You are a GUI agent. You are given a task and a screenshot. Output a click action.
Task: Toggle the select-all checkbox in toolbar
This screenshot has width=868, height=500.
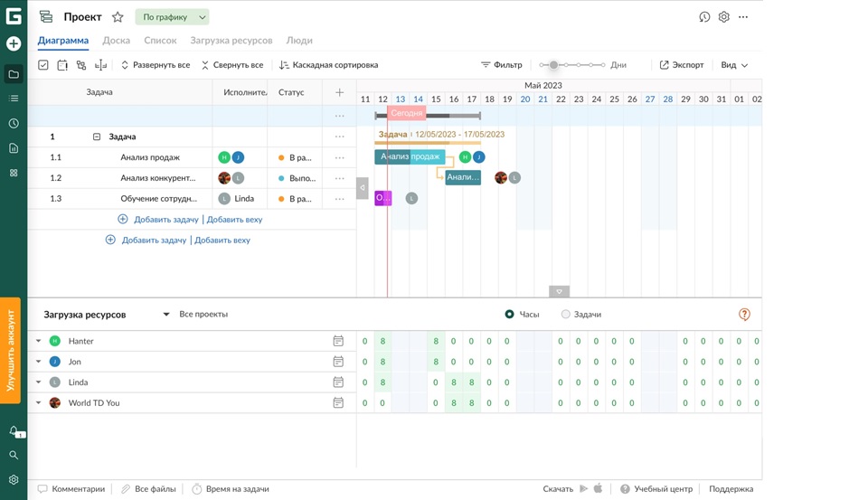click(43, 65)
